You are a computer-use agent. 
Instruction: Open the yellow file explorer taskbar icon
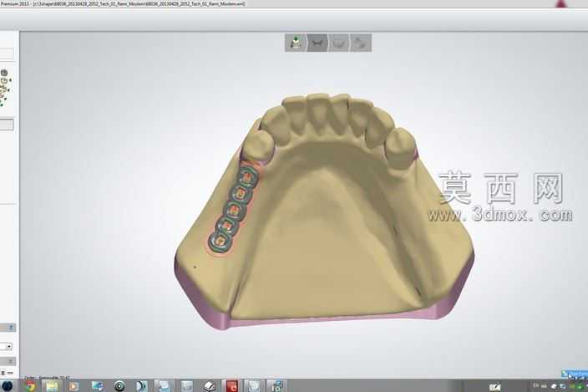click(x=52, y=386)
